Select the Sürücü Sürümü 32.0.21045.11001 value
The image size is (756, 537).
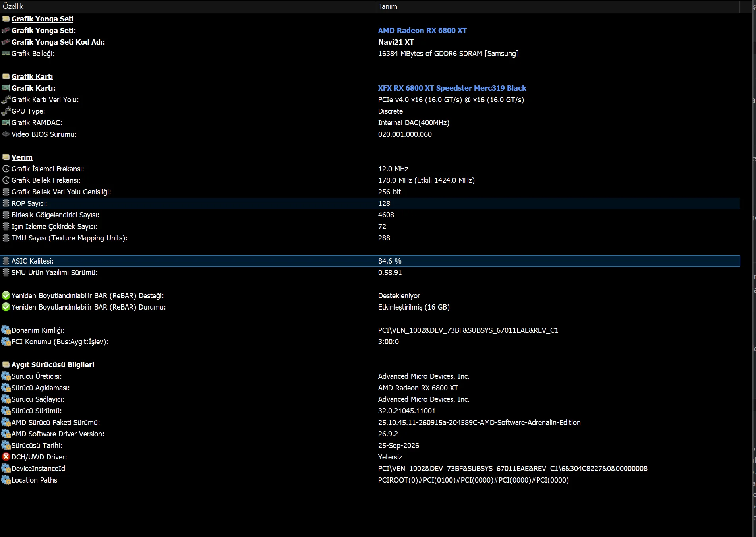(407, 411)
